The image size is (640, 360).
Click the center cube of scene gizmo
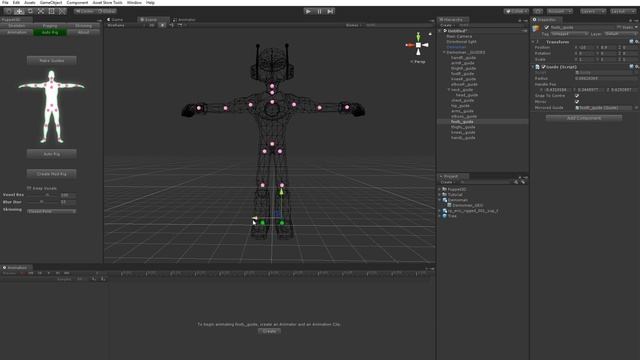[x=418, y=45]
